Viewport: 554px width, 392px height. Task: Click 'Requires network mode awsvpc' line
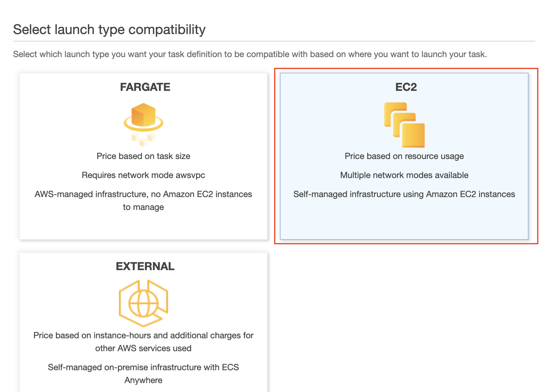point(143,175)
